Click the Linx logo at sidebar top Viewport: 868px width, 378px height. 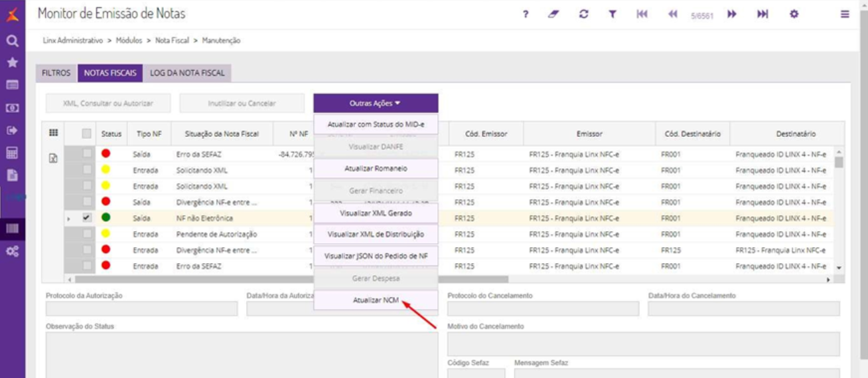12,13
